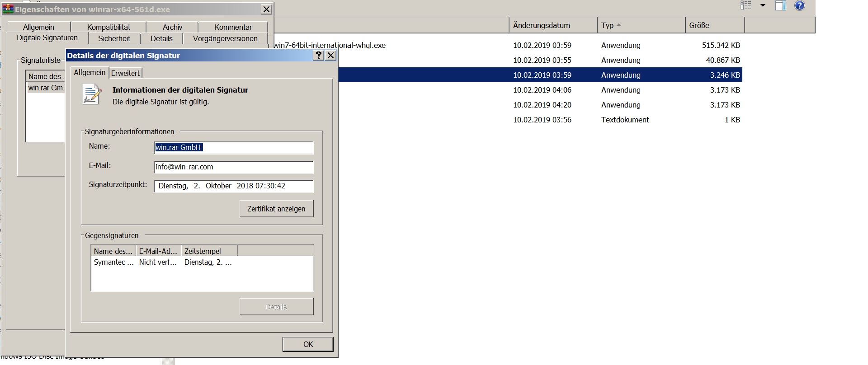Click the Explorer view layout icon
This screenshot has height=365, width=868.
[745, 6]
